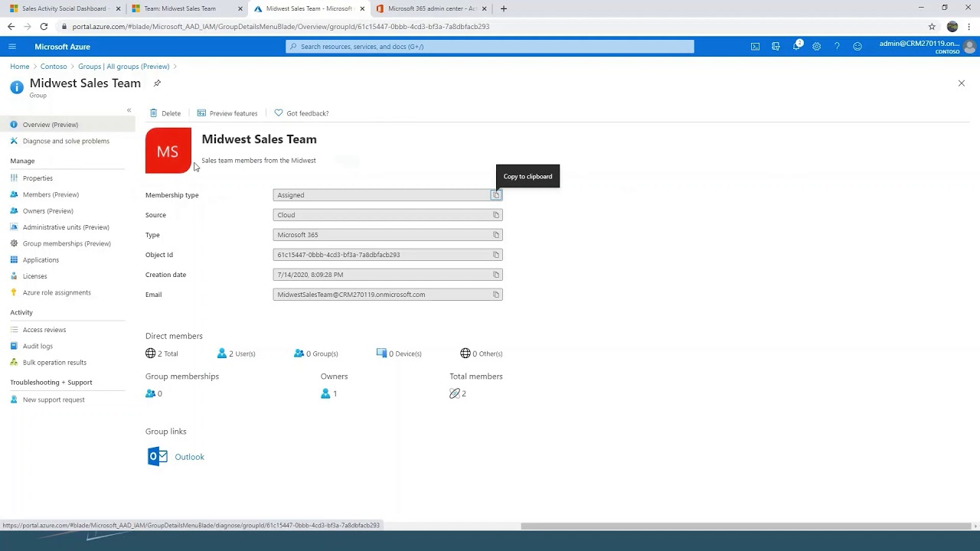Click the 0 Other(s) members count
The image size is (980, 551).
[x=482, y=354]
